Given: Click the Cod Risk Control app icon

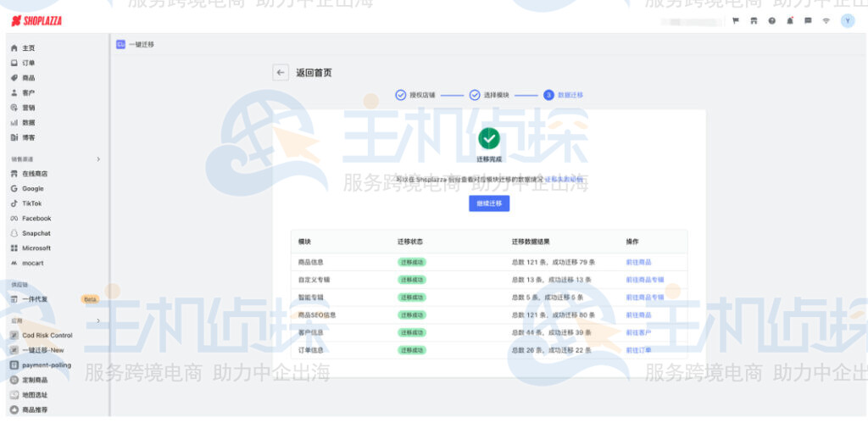Looking at the screenshot, I should click(x=15, y=336).
